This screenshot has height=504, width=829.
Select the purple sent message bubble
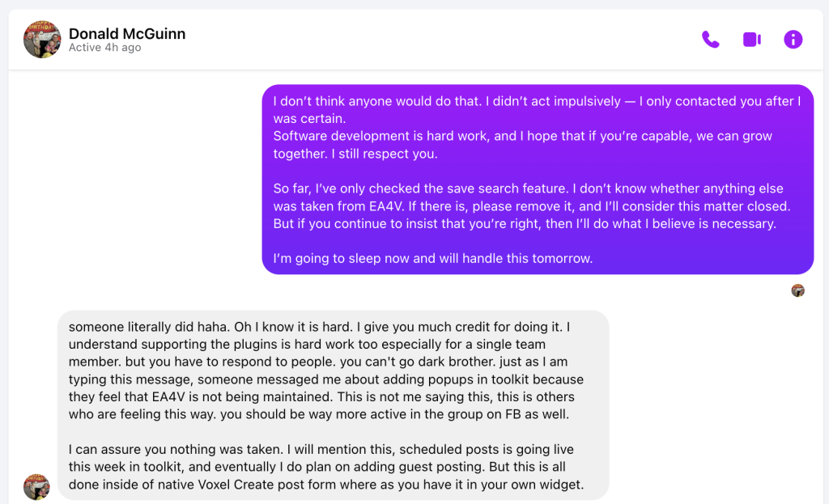pos(538,180)
